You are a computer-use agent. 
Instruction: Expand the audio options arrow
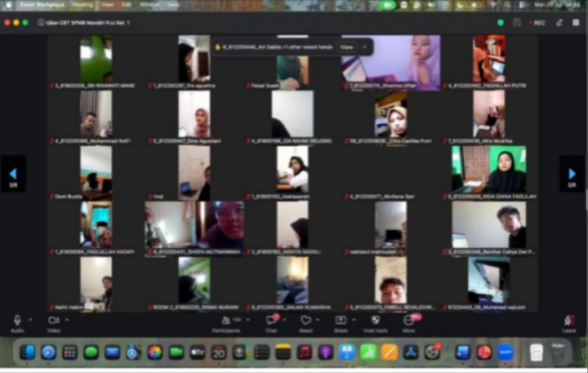(x=31, y=320)
